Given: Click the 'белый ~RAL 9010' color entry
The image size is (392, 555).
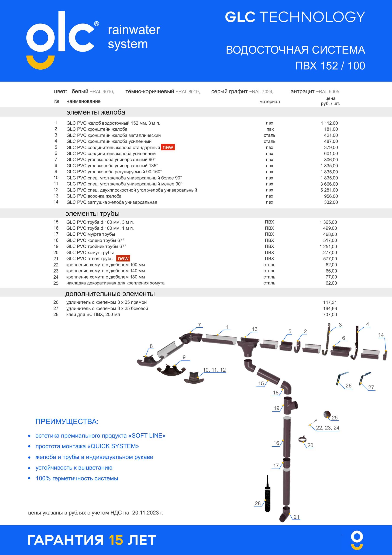Looking at the screenshot, I should click(x=93, y=91).
